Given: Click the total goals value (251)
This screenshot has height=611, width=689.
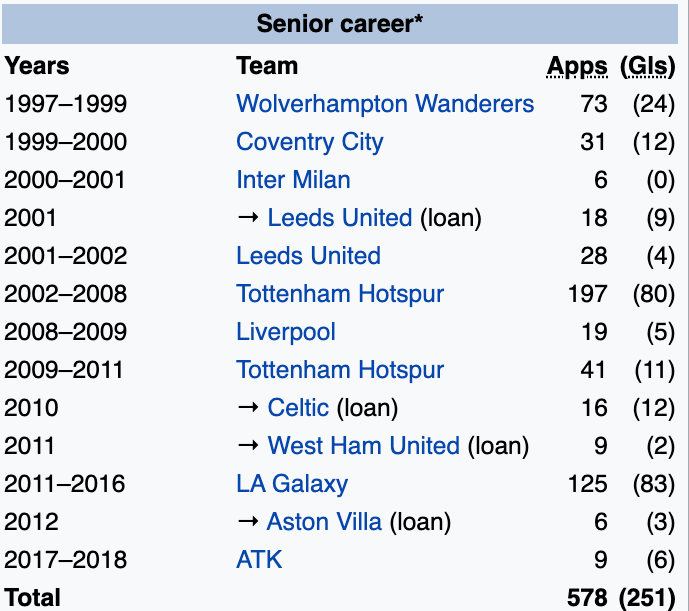Looking at the screenshot, I should (x=647, y=598).
